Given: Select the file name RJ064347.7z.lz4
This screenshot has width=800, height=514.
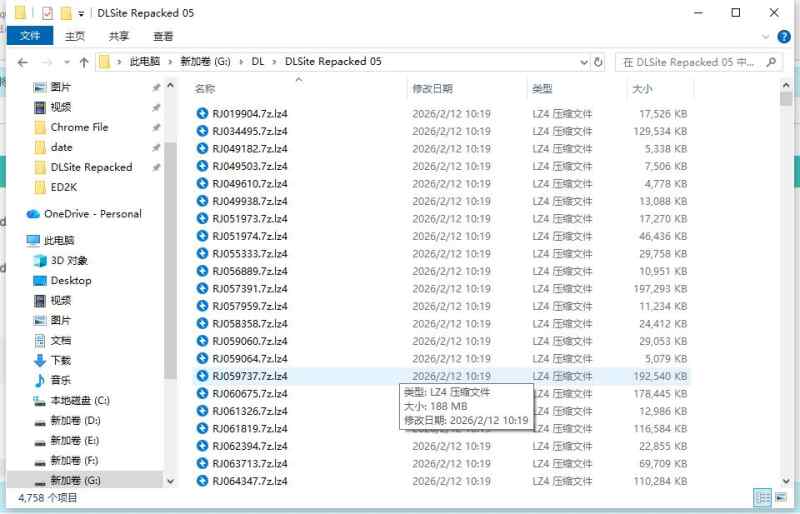Looking at the screenshot, I should [250, 481].
